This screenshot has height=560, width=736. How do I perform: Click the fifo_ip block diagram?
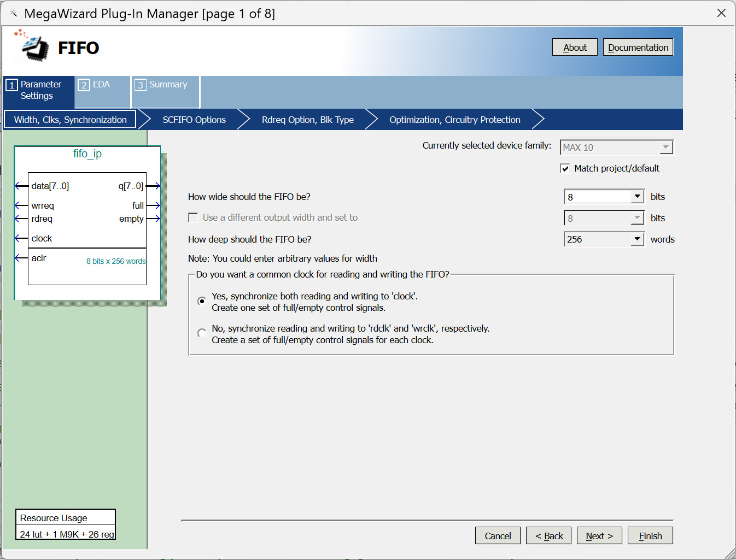tap(87, 223)
